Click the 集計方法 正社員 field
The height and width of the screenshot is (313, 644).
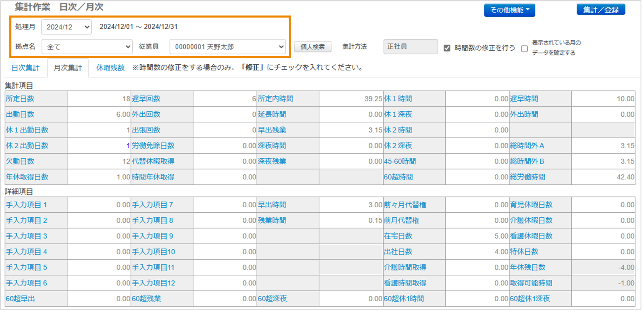(410, 47)
